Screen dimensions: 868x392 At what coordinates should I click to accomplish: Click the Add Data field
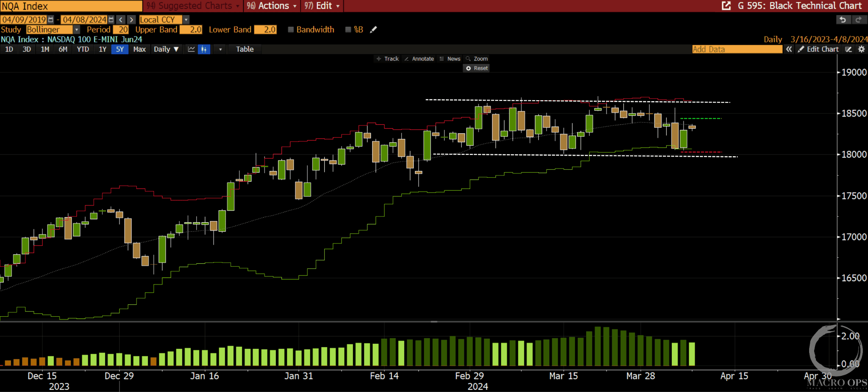tap(737, 49)
